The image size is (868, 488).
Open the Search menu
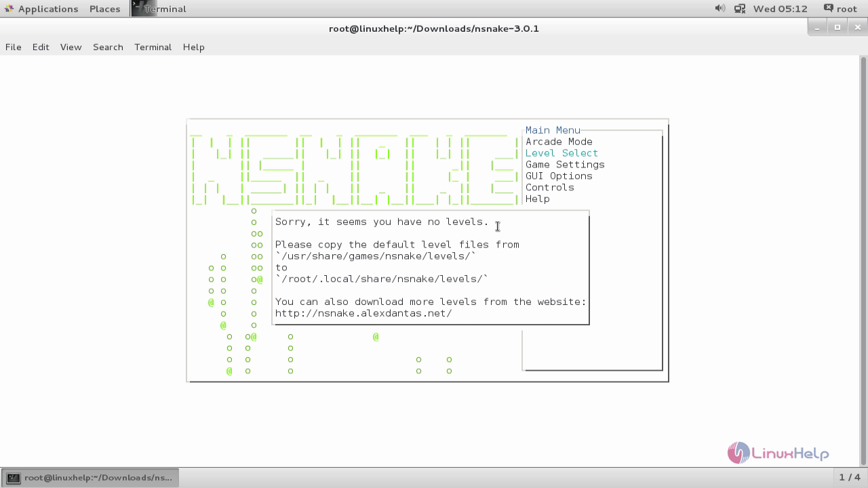108,47
